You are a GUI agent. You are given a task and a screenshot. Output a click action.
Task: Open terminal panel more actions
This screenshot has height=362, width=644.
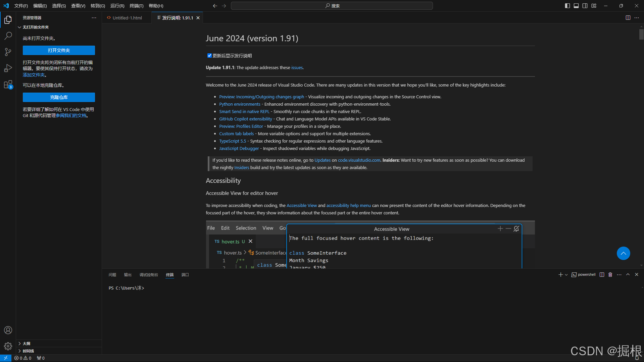[619, 275]
